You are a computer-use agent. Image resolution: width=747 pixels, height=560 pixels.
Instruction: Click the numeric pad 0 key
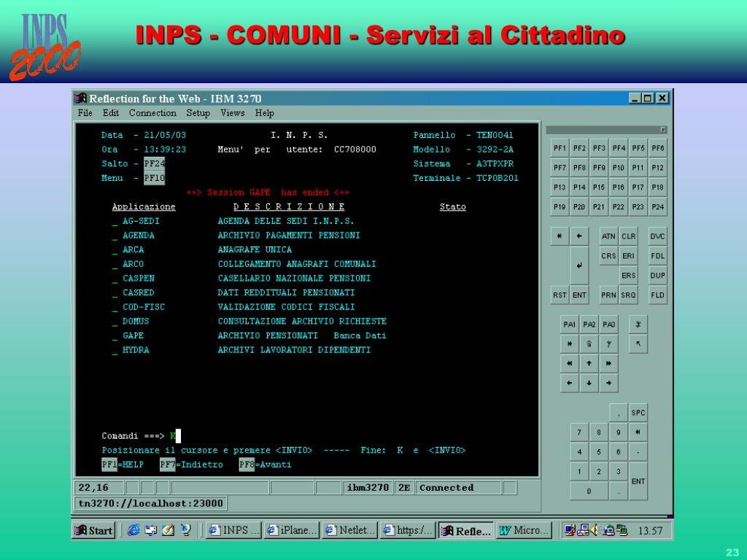tap(589, 491)
